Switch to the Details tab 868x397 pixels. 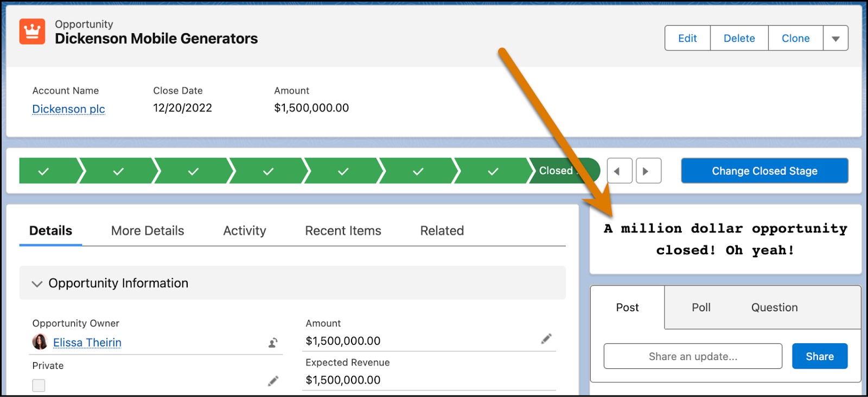(x=50, y=231)
